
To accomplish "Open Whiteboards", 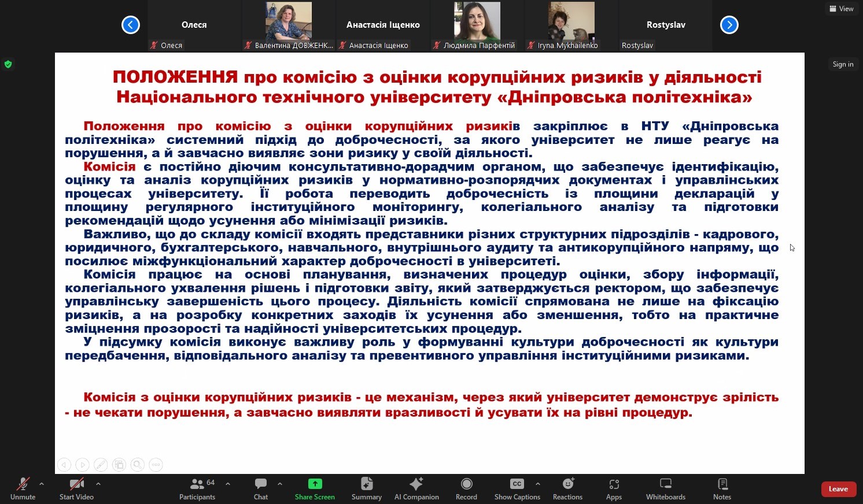I will pyautogui.click(x=666, y=488).
